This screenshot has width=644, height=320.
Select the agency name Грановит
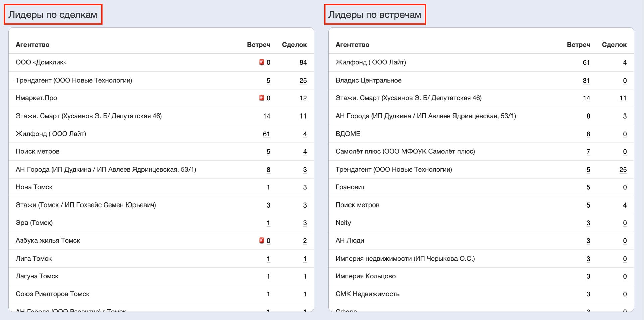click(350, 187)
